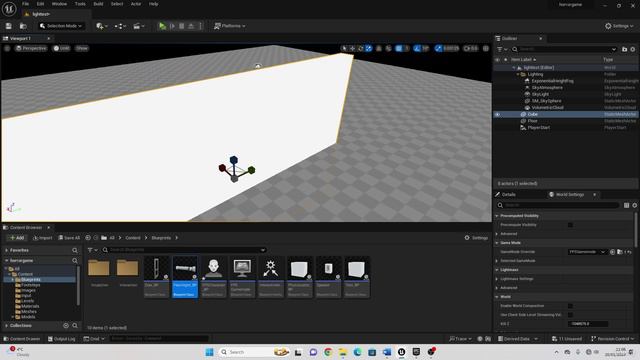Image resolution: width=640 pixels, height=360 pixels.
Task: Open the Perspective view dropdown
Action: tap(31, 48)
